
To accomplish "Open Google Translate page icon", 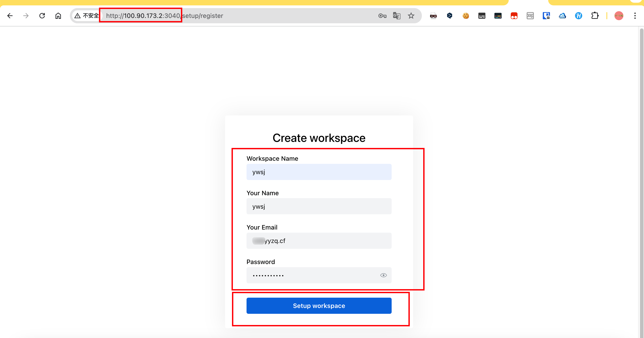I will click(397, 16).
